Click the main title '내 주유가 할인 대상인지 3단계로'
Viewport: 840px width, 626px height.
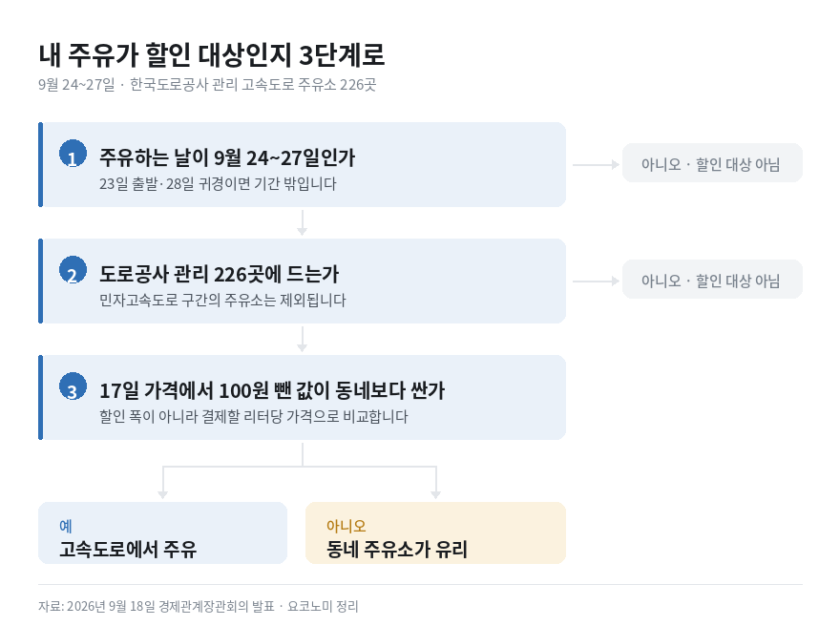(212, 55)
